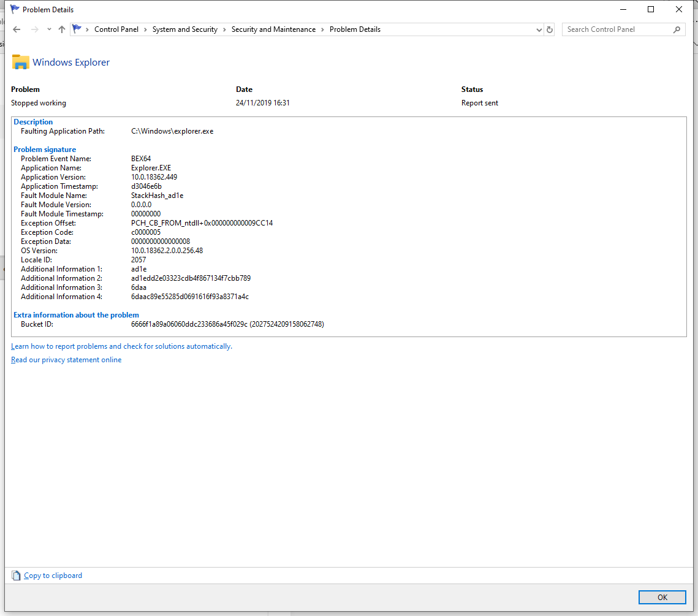698x616 pixels.
Task: Select the Locale ID value 2057
Action: [138, 260]
